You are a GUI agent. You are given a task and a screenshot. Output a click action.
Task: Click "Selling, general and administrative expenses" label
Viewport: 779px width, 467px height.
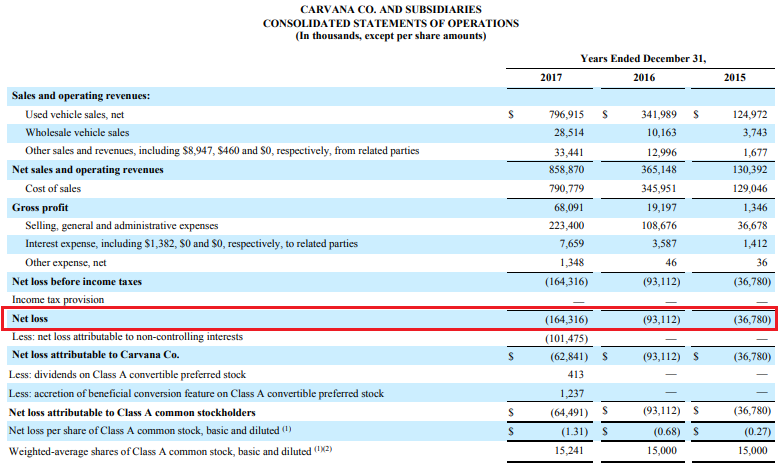tap(122, 226)
